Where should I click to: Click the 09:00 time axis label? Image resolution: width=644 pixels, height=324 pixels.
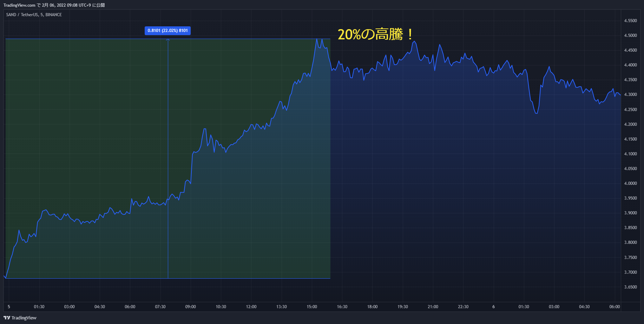(191, 307)
